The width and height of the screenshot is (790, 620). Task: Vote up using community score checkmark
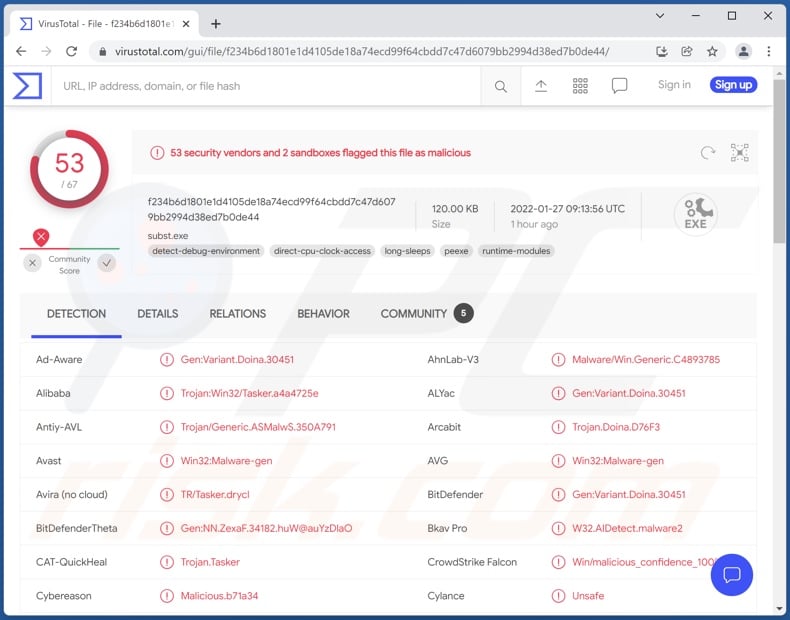[x=107, y=263]
